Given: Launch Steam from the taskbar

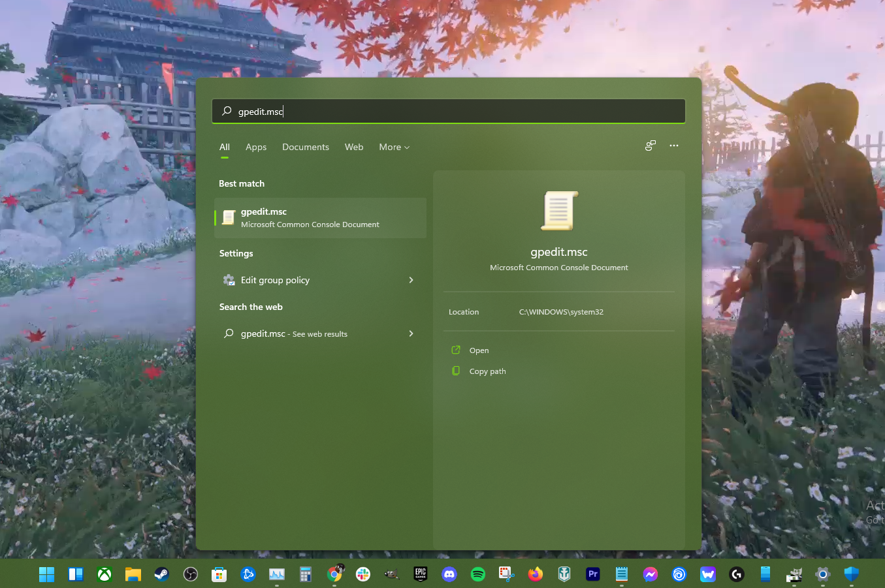Looking at the screenshot, I should point(162,574).
